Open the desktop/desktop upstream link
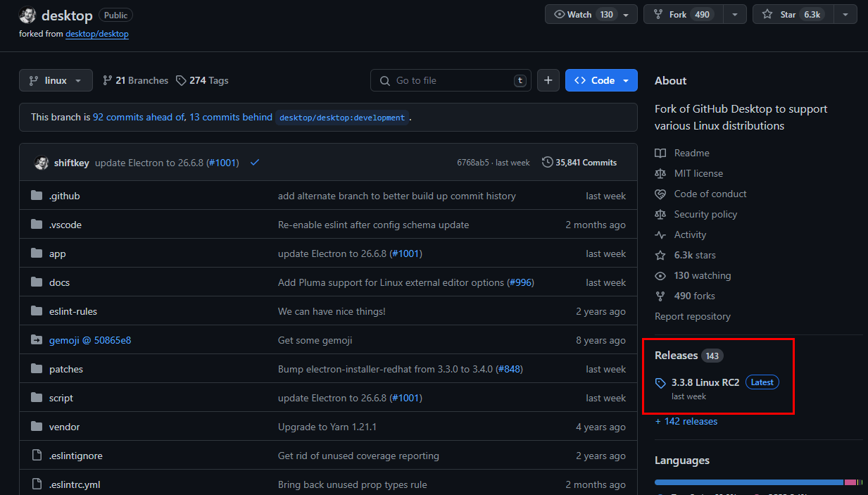Image resolution: width=868 pixels, height=495 pixels. tap(97, 33)
